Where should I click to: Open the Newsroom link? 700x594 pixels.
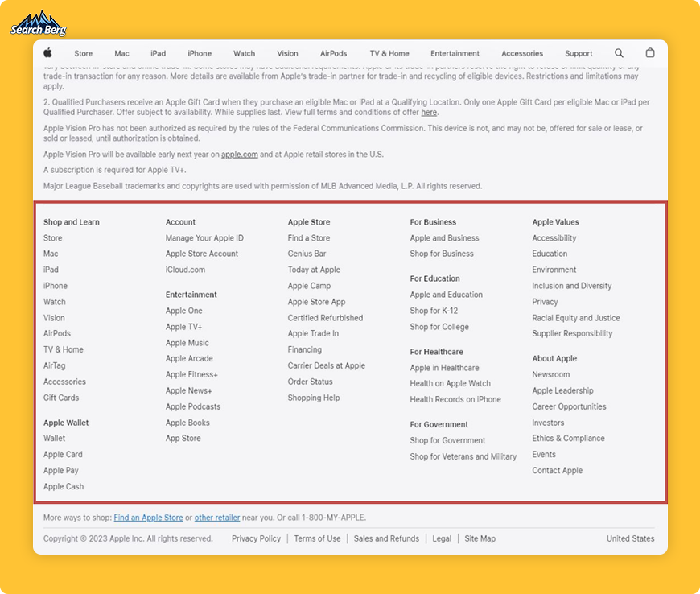pos(551,374)
